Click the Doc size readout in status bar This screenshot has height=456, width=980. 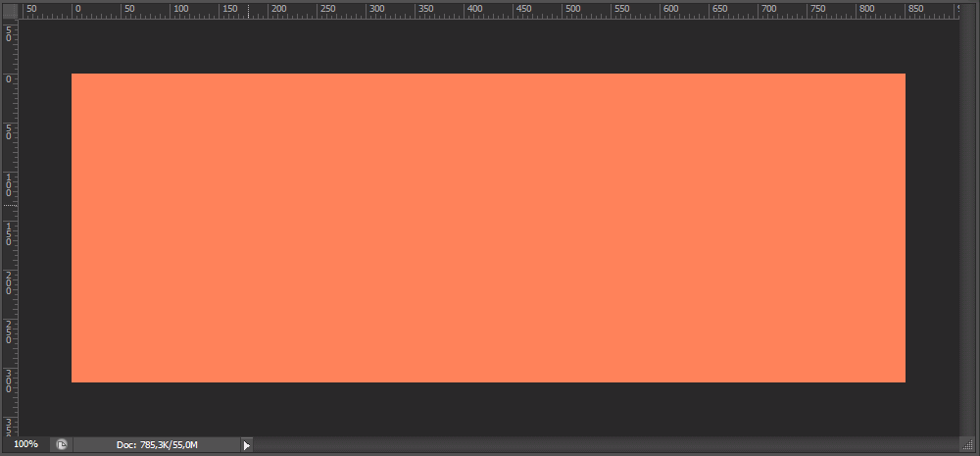pos(157,445)
